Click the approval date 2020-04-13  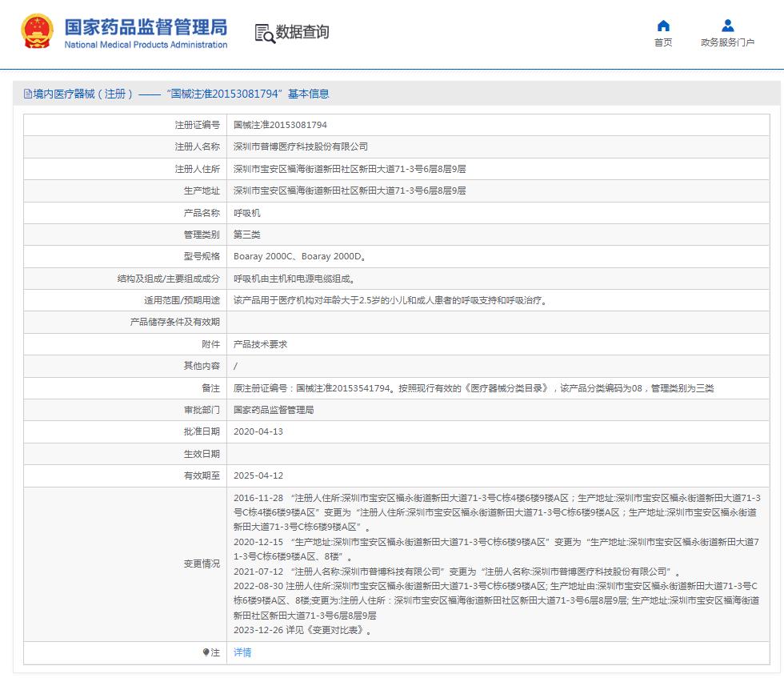click(x=258, y=431)
